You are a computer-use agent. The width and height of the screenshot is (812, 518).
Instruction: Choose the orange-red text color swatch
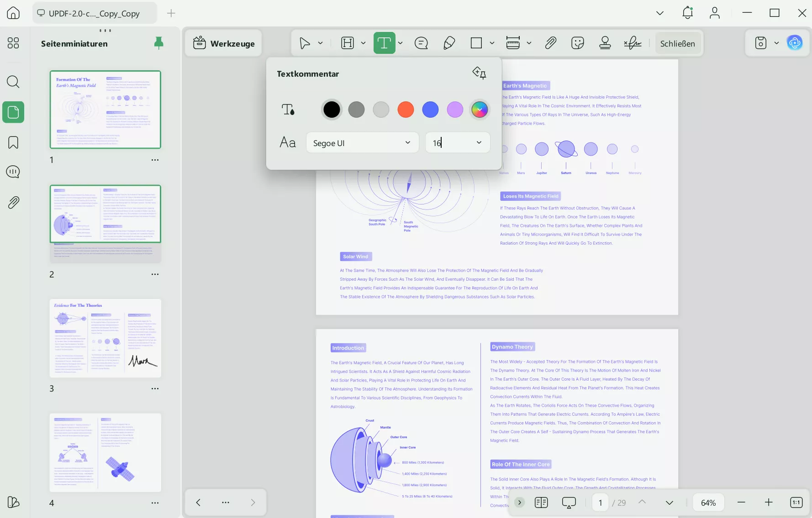point(406,110)
